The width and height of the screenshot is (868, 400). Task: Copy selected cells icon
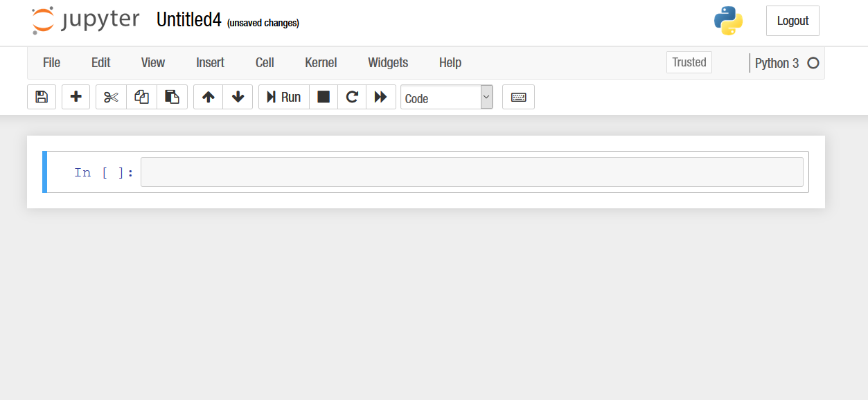[x=141, y=97]
